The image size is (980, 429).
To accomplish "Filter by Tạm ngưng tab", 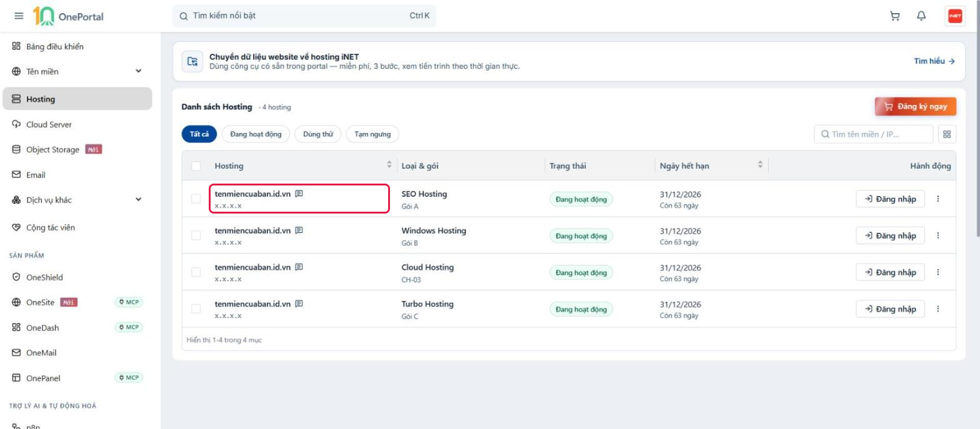I will pyautogui.click(x=372, y=134).
